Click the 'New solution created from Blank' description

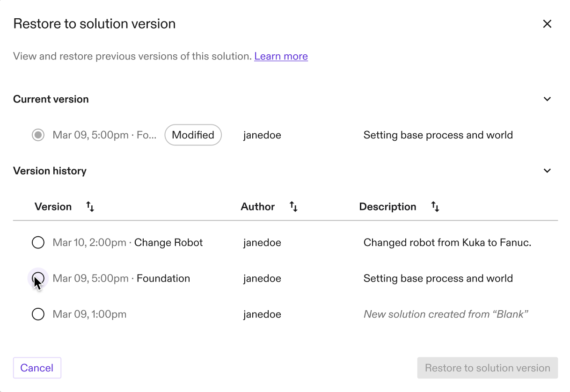point(446,314)
